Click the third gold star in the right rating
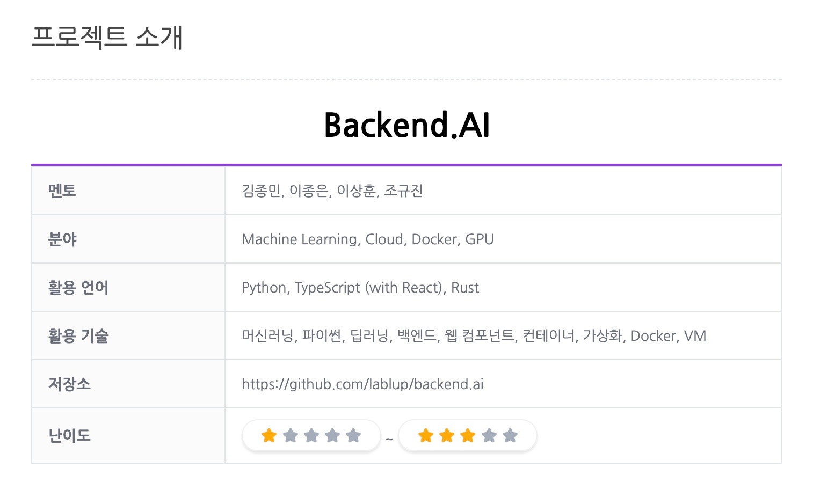813x504 pixels. click(468, 435)
